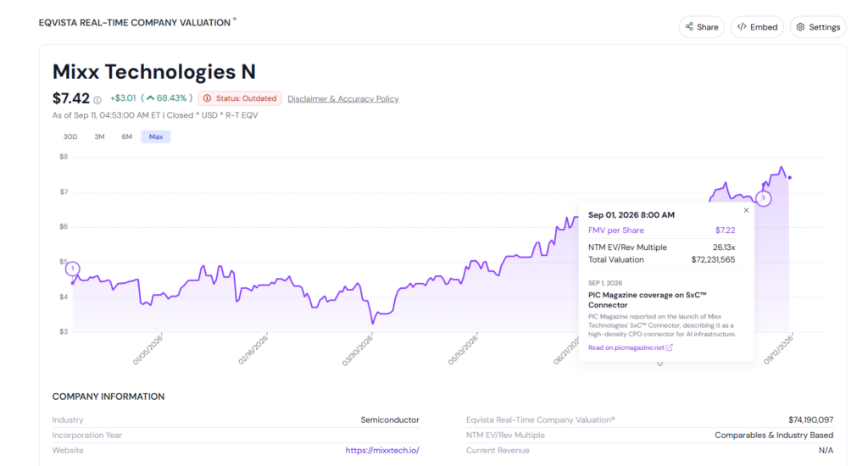Click the +$3.01 change value
868x466 pixels.
click(x=123, y=98)
